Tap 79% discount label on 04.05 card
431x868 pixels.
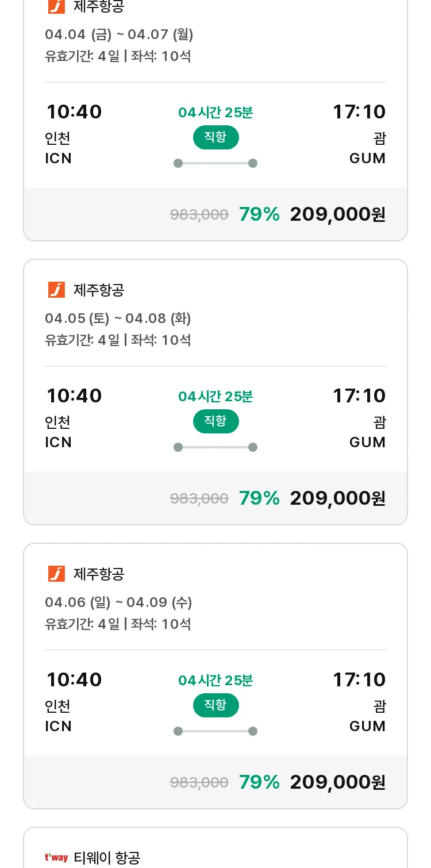coord(259,498)
